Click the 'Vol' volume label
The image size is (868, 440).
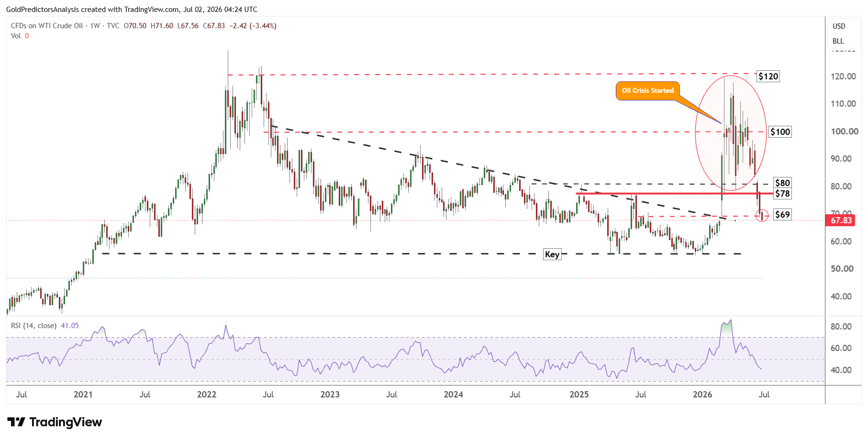(x=16, y=36)
